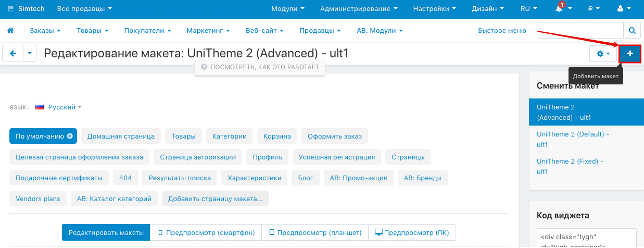Screen dimensions: 644x248
Task: Select the 404 layout page
Action: coord(125,178)
